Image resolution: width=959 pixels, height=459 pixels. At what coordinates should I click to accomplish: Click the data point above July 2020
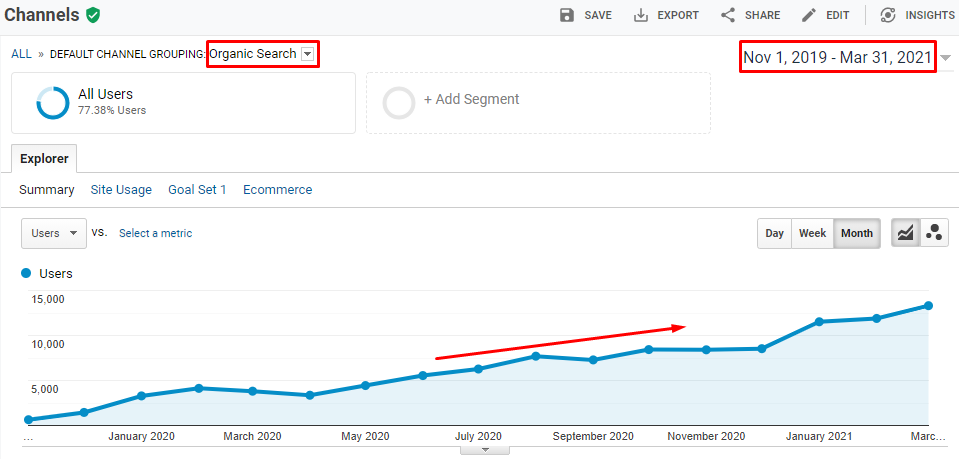point(478,369)
